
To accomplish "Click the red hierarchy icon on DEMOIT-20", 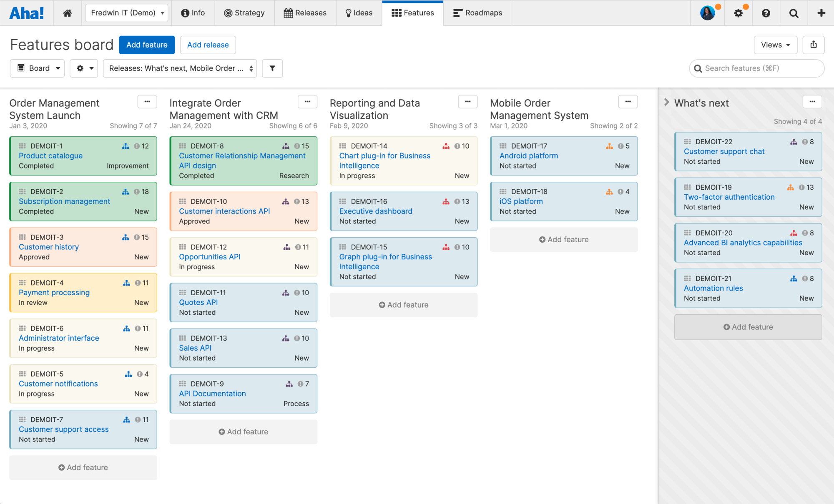I will pyautogui.click(x=794, y=233).
